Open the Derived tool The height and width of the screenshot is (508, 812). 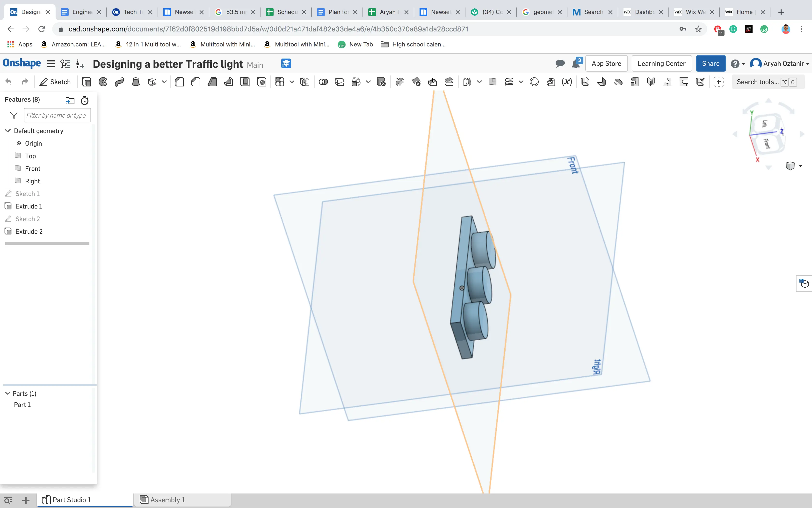[x=550, y=82]
